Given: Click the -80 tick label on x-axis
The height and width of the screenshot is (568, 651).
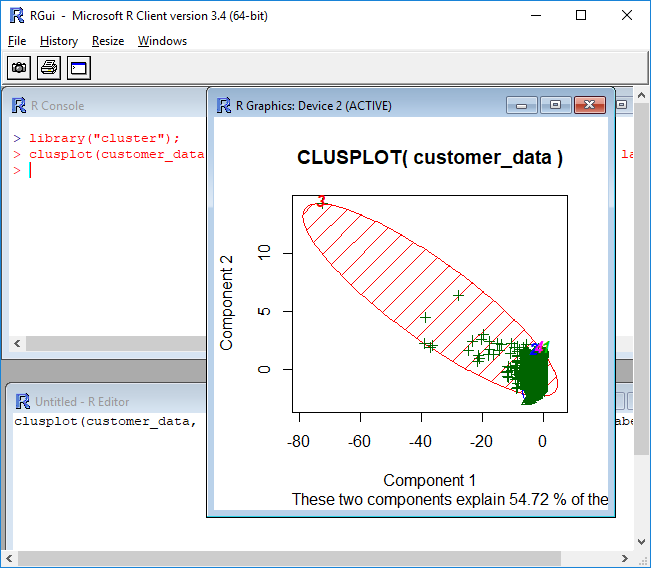Looking at the screenshot, I should pyautogui.click(x=299, y=441).
